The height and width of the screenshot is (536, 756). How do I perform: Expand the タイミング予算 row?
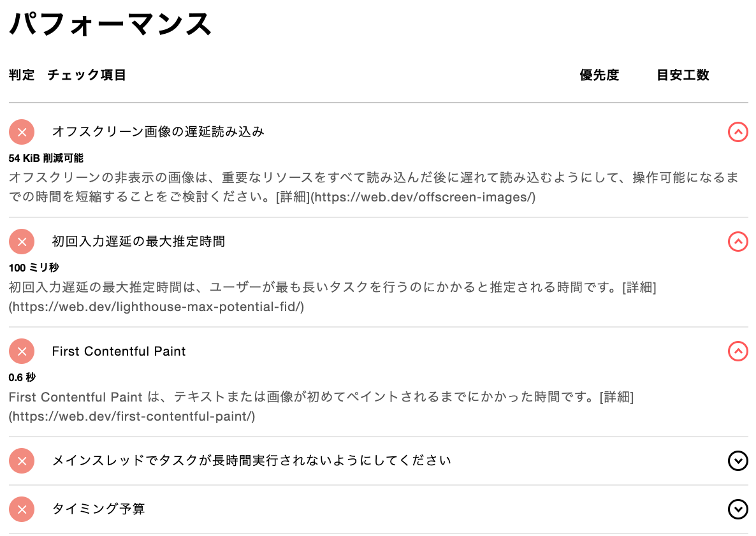pos(738,509)
